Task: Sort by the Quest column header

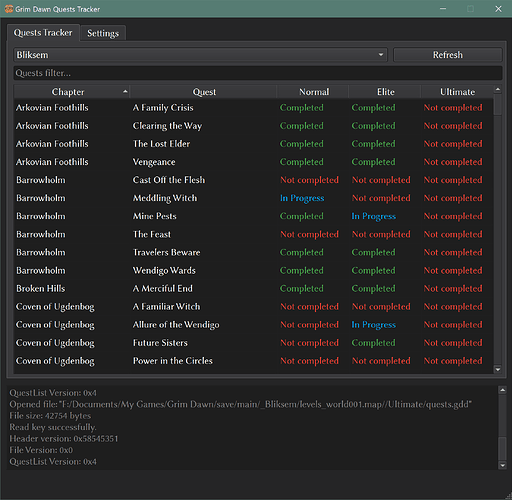Action: pyautogui.click(x=203, y=92)
